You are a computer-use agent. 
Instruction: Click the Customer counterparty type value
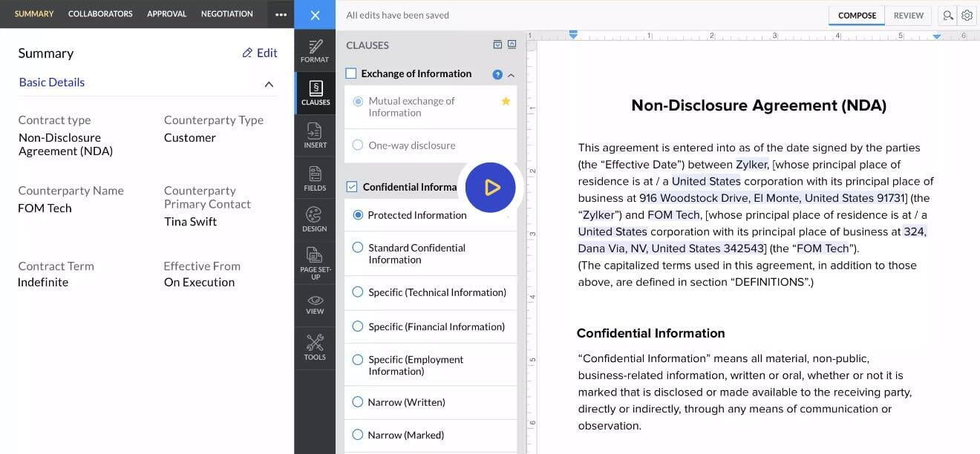pyautogui.click(x=190, y=137)
